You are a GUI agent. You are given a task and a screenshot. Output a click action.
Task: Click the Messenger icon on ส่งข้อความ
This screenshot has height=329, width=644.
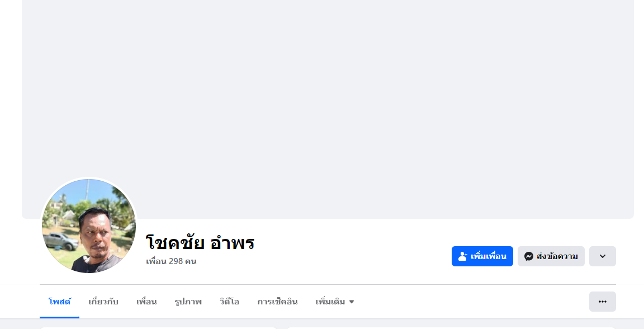528,256
